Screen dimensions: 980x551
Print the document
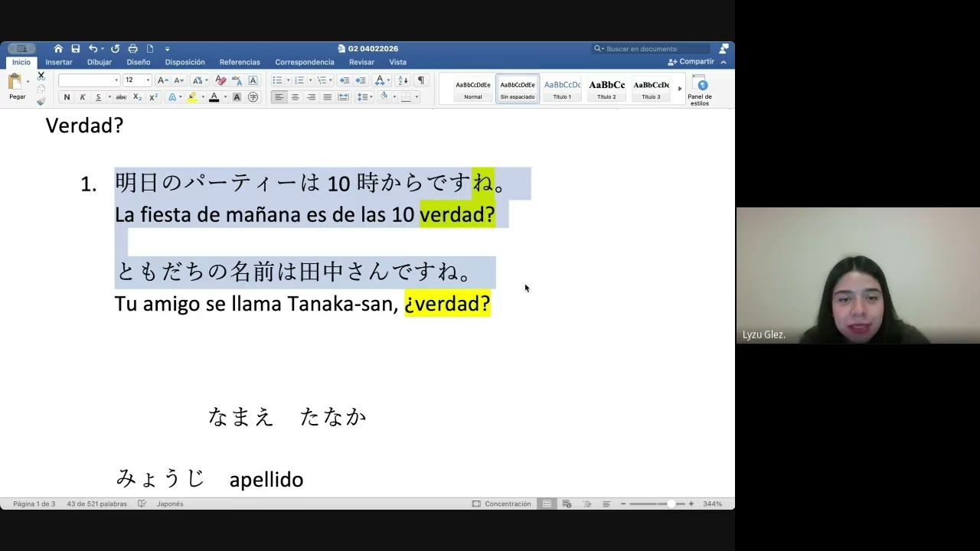pos(132,49)
